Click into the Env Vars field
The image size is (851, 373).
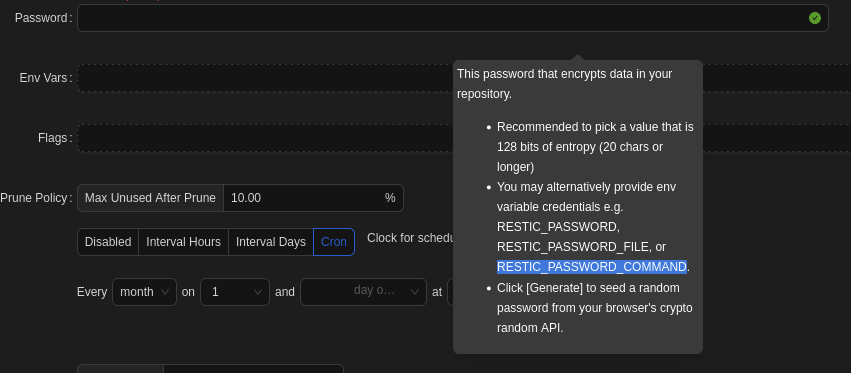pos(265,78)
